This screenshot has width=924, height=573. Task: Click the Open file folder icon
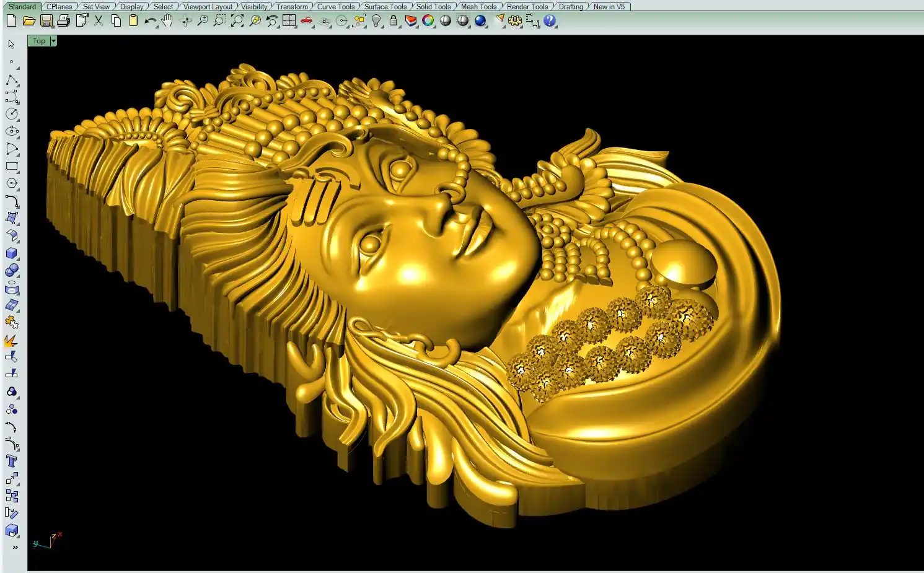[x=29, y=21]
